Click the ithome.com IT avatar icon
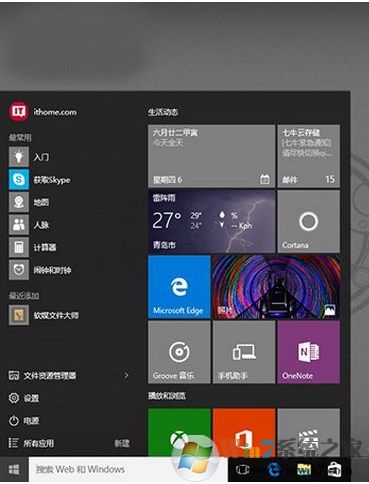 click(x=19, y=112)
